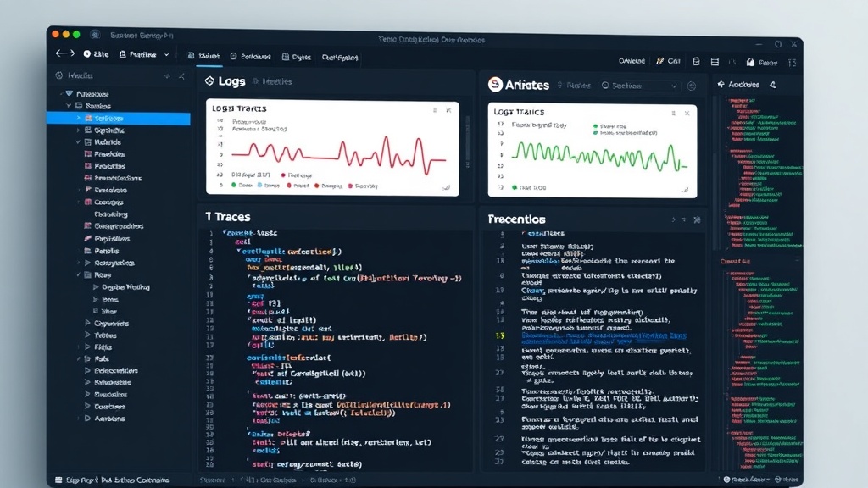The image size is (868, 488).
Task: Toggle the blue dot legend series in red chart
Action: point(259,186)
